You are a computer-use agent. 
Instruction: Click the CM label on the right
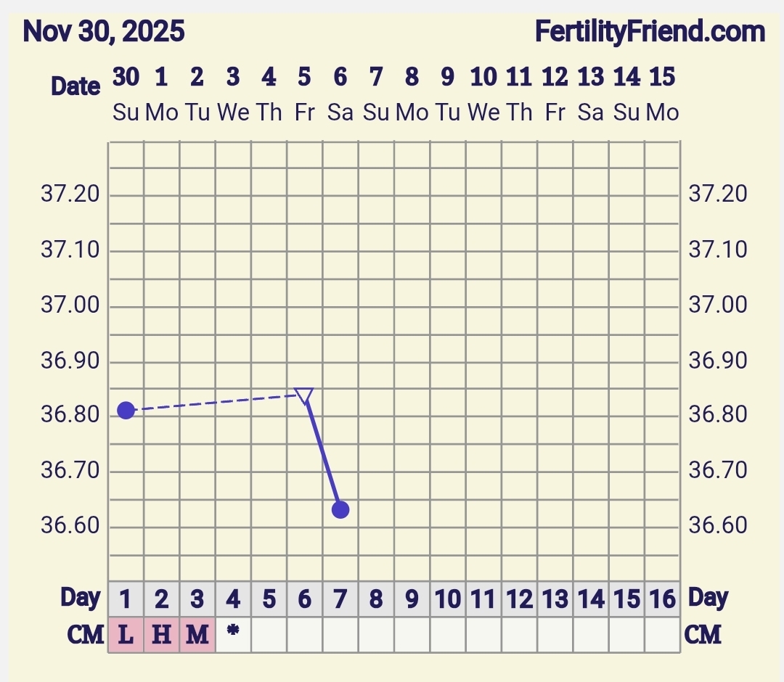click(703, 636)
